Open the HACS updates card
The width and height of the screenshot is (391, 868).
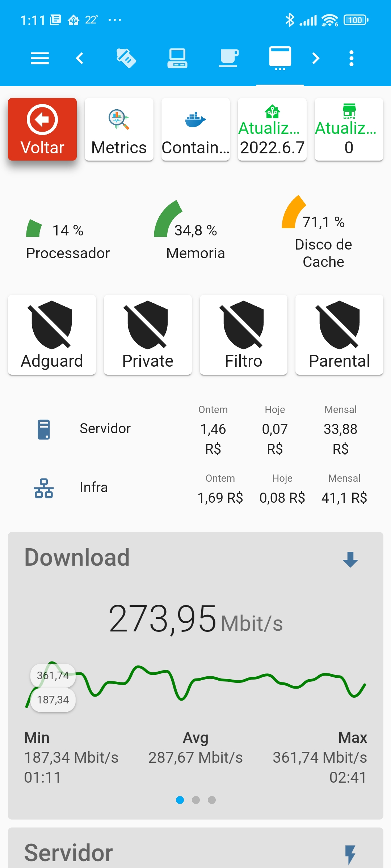(349, 129)
